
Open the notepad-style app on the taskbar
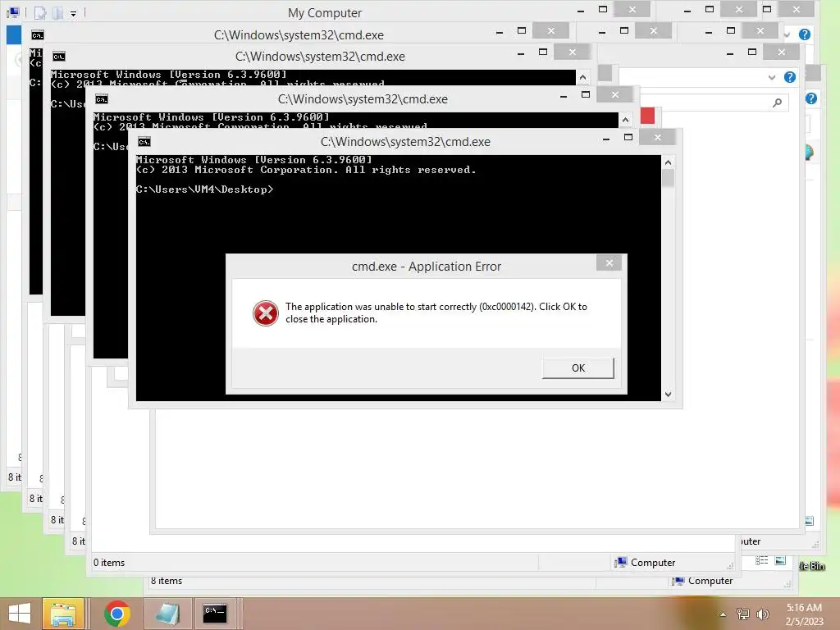point(167,614)
